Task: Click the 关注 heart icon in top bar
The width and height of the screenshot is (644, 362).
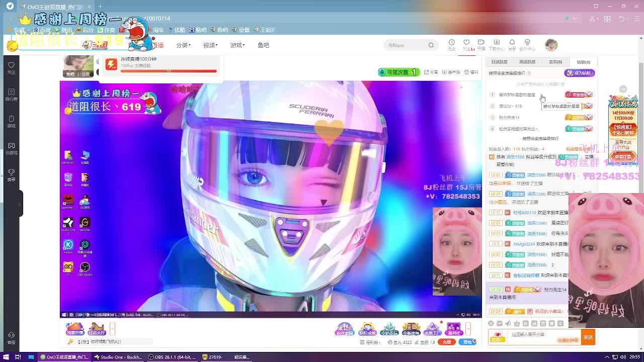Action: click(466, 44)
